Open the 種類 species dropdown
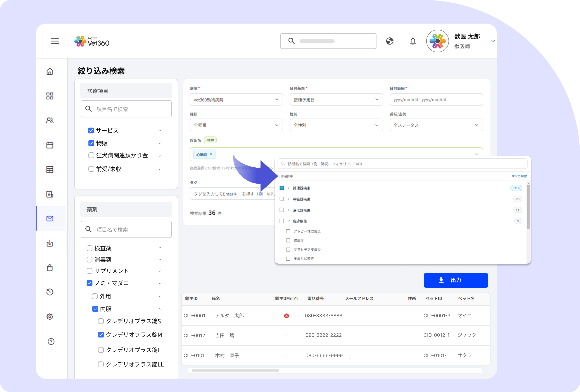 point(236,125)
